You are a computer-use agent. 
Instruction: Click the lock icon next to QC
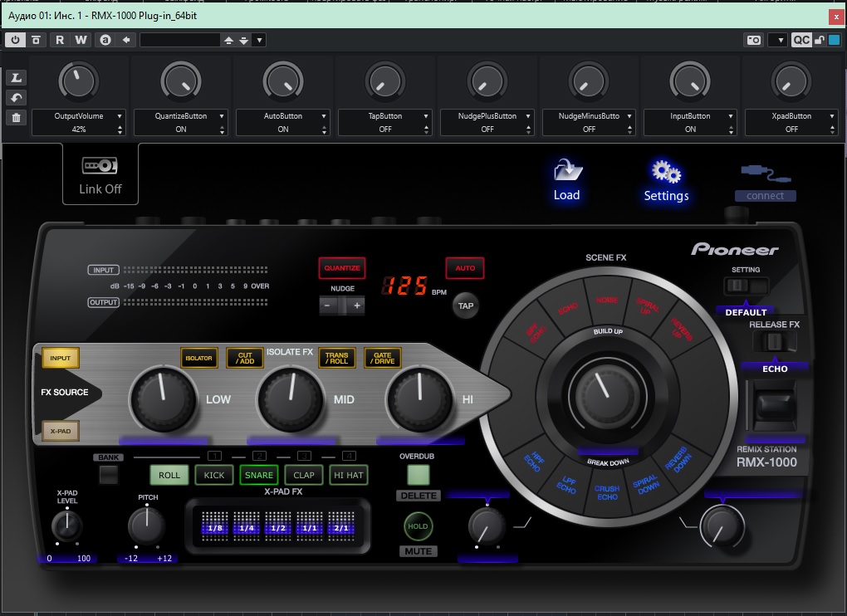[820, 40]
